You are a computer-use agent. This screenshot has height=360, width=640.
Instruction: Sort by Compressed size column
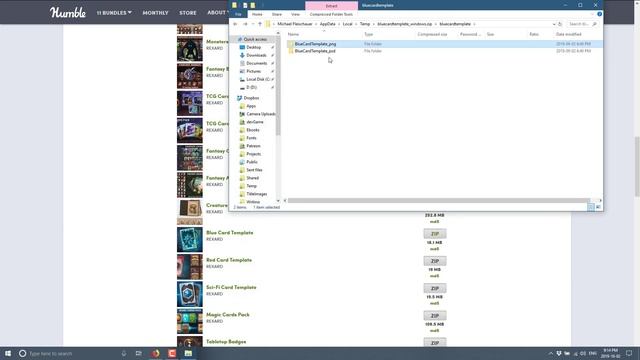[x=432, y=34]
